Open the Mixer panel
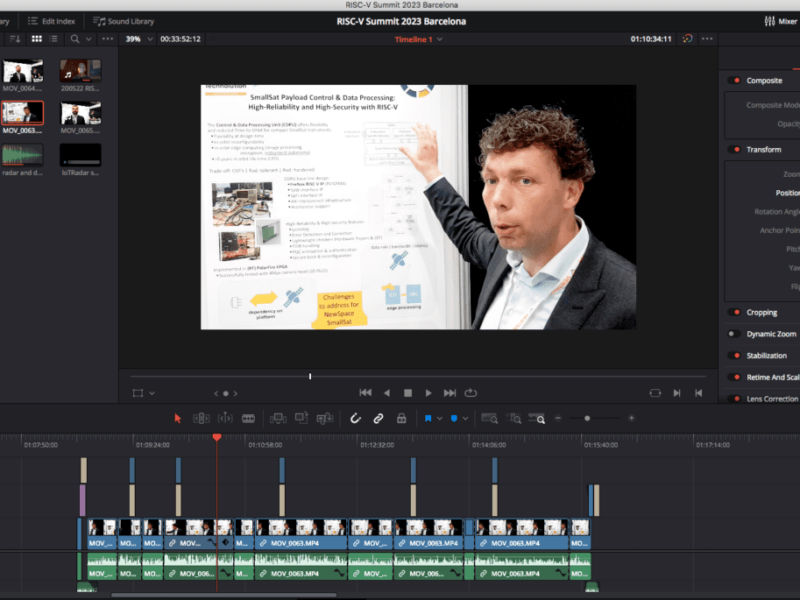Screen dimensions: 800x600 click(x=780, y=21)
